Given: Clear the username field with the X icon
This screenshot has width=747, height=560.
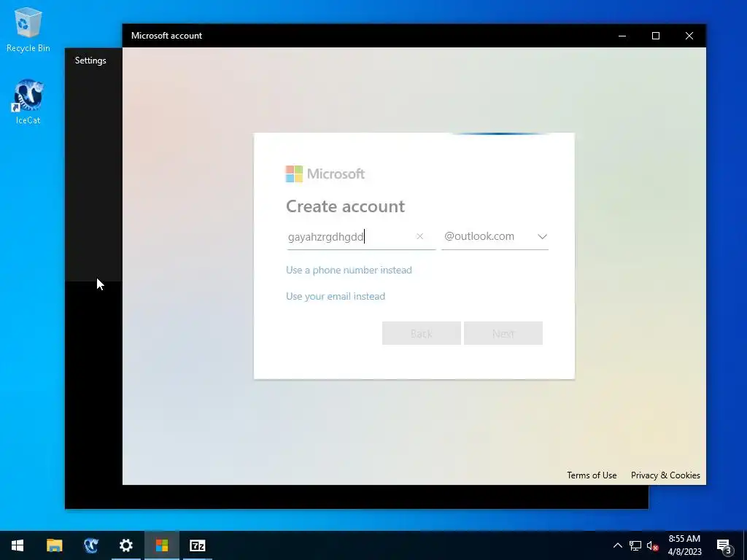Looking at the screenshot, I should click(x=419, y=236).
